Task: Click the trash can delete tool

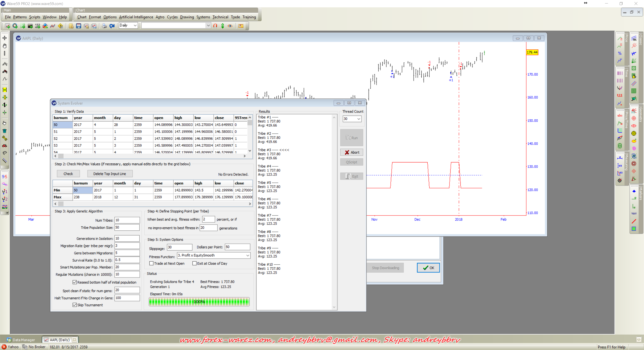Action: (5, 131)
